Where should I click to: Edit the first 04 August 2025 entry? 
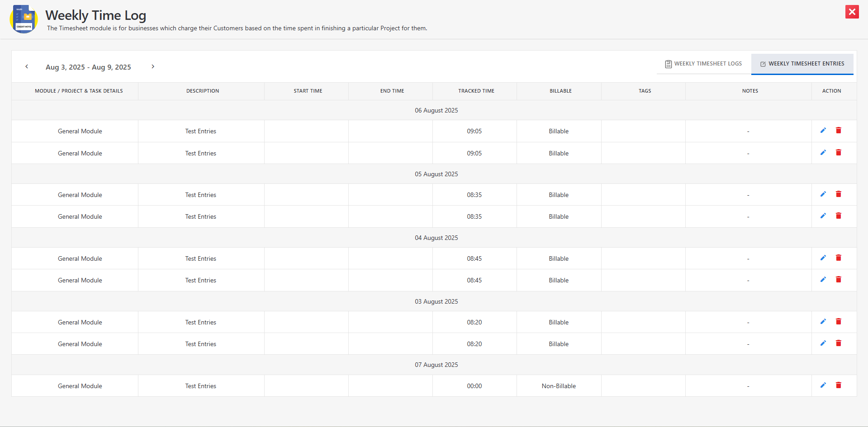[823, 258]
